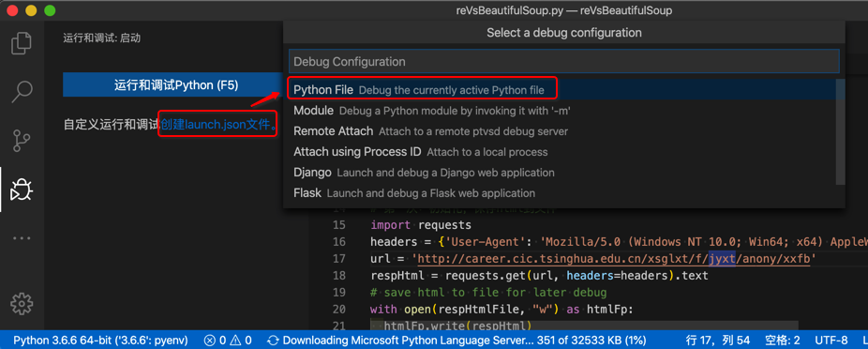Click Downloading Microsoft Python Language Server status
Screen dimensions: 868x349
[457, 340]
